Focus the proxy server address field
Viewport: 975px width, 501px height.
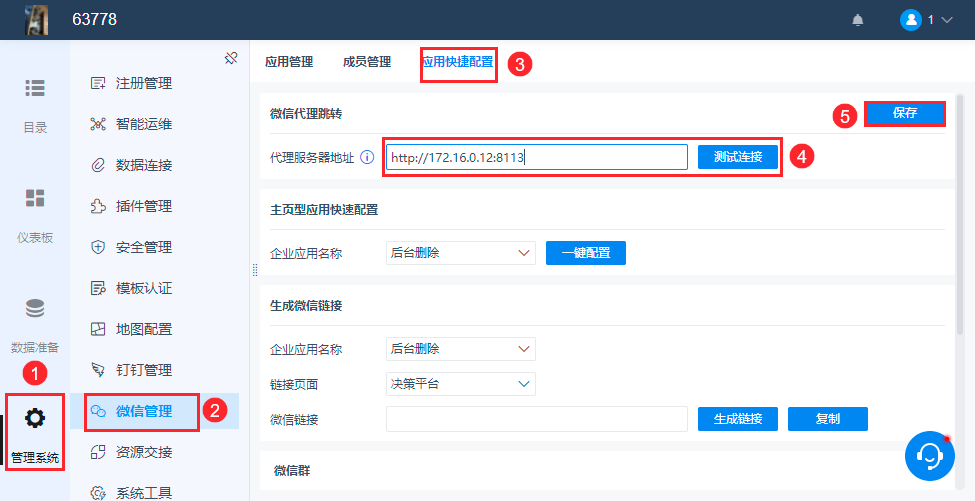pyautogui.click(x=537, y=157)
